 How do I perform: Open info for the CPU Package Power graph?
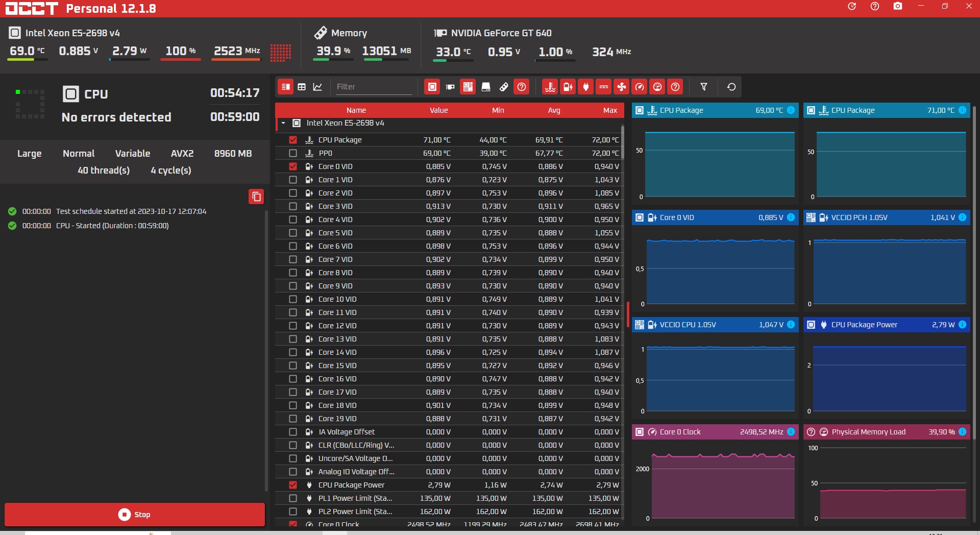click(x=962, y=325)
